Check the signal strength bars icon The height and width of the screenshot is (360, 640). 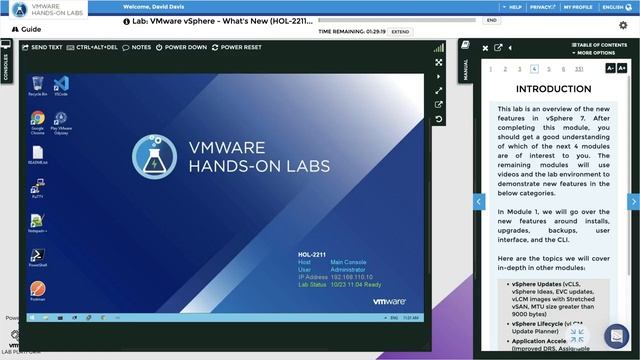(439, 48)
